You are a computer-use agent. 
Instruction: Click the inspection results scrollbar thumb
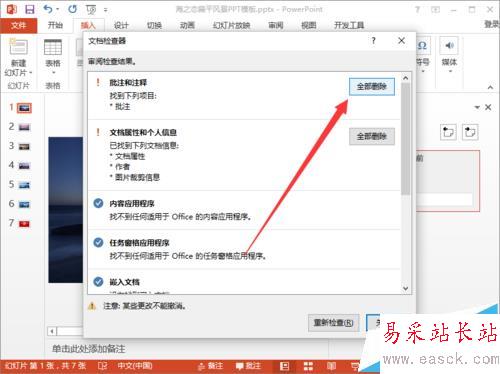click(406, 138)
